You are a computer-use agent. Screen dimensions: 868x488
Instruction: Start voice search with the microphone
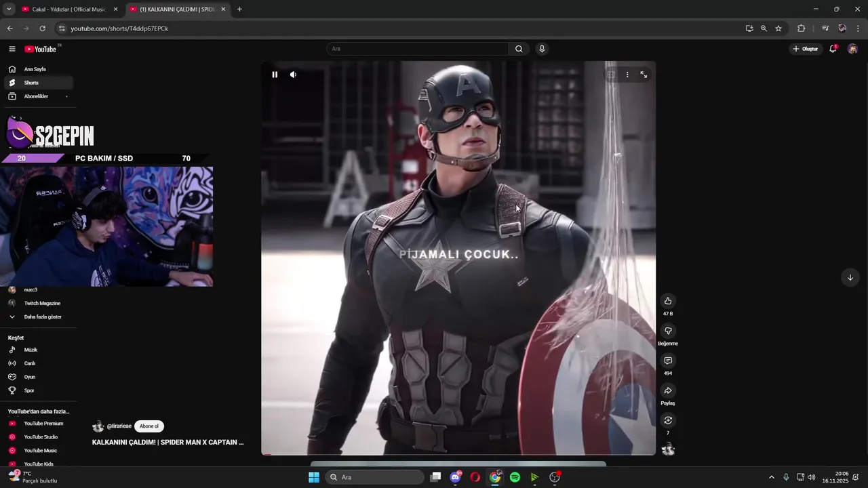[x=542, y=49]
